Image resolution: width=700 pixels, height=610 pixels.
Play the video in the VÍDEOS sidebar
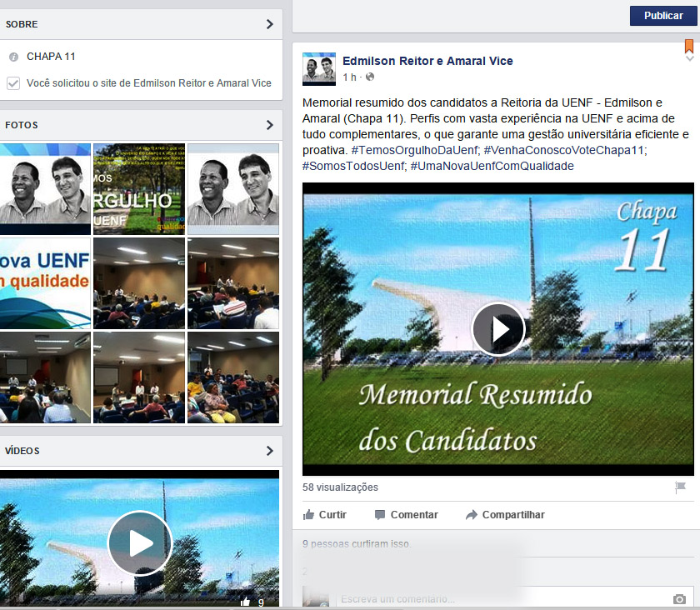pyautogui.click(x=140, y=543)
